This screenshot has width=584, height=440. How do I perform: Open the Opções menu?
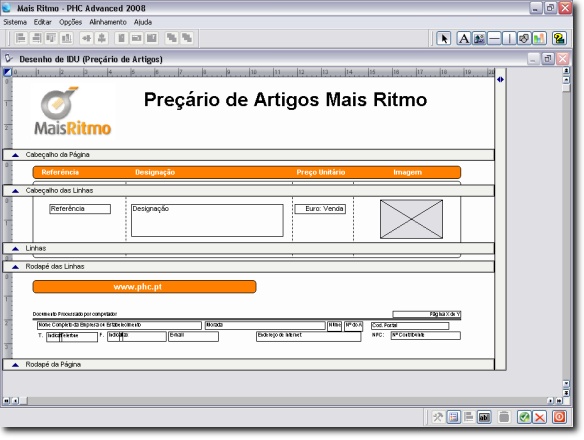[70, 22]
